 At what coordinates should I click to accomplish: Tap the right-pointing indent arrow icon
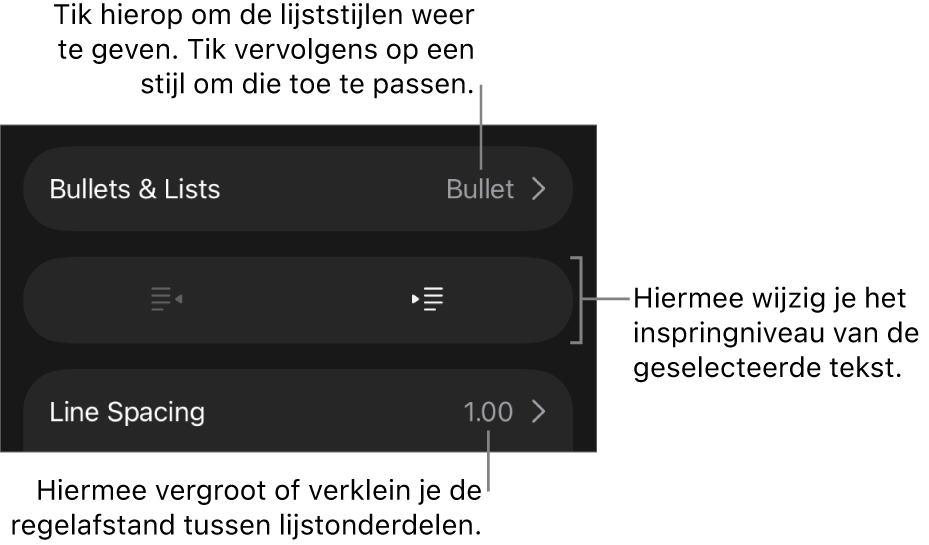pyautogui.click(x=428, y=299)
